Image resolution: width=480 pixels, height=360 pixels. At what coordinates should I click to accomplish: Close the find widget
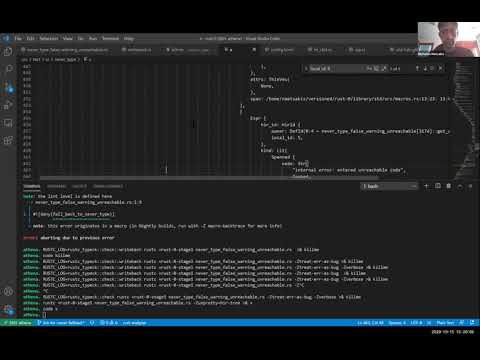(441, 68)
